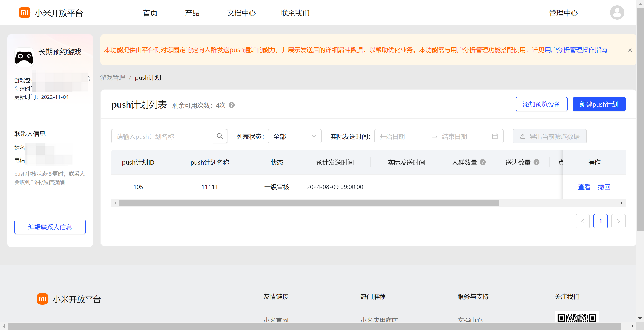644x330 pixels.
Task: Click the 新建push计划 button
Action: click(x=599, y=104)
